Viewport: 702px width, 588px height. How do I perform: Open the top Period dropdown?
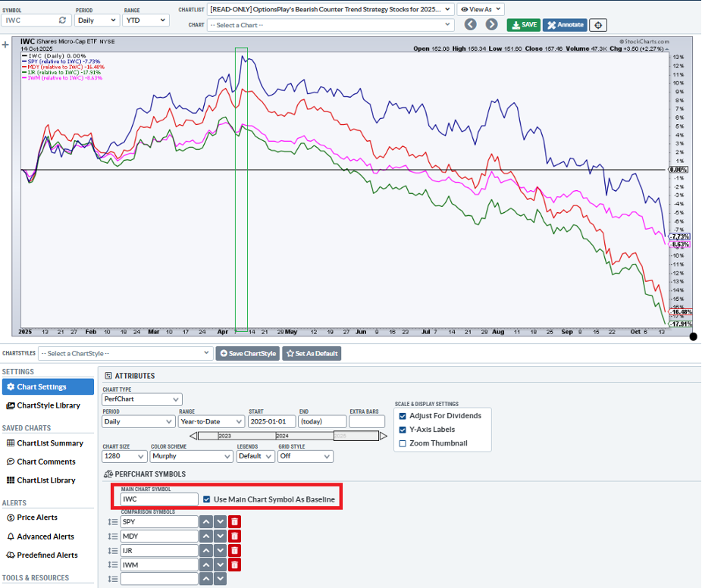[97, 20]
